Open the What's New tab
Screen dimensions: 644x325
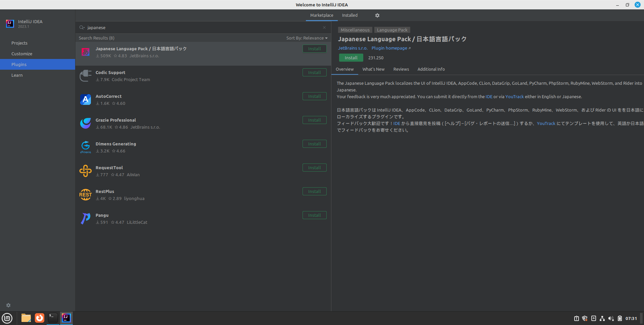tap(373, 69)
